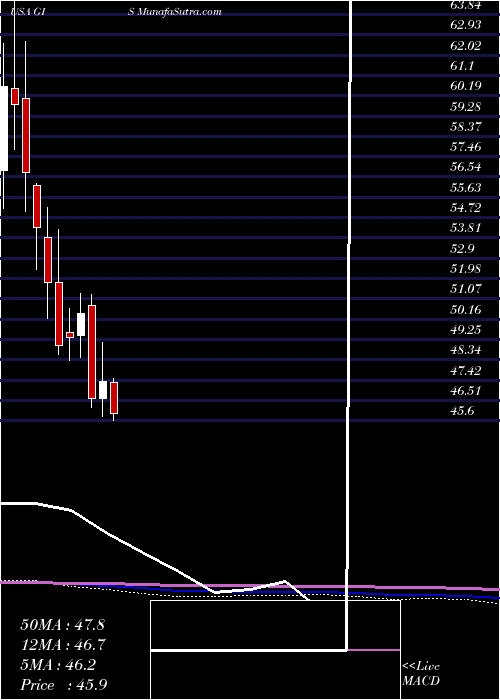
Task: Click the 56.54 price label
Action: [x=466, y=167]
